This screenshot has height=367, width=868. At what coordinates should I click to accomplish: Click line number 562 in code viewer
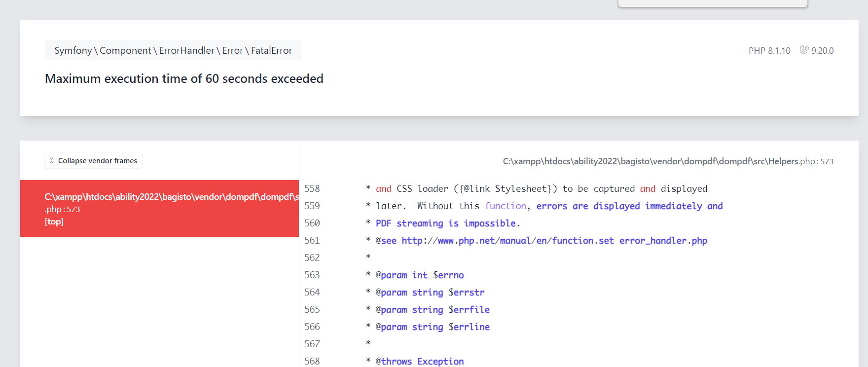pyautogui.click(x=312, y=258)
